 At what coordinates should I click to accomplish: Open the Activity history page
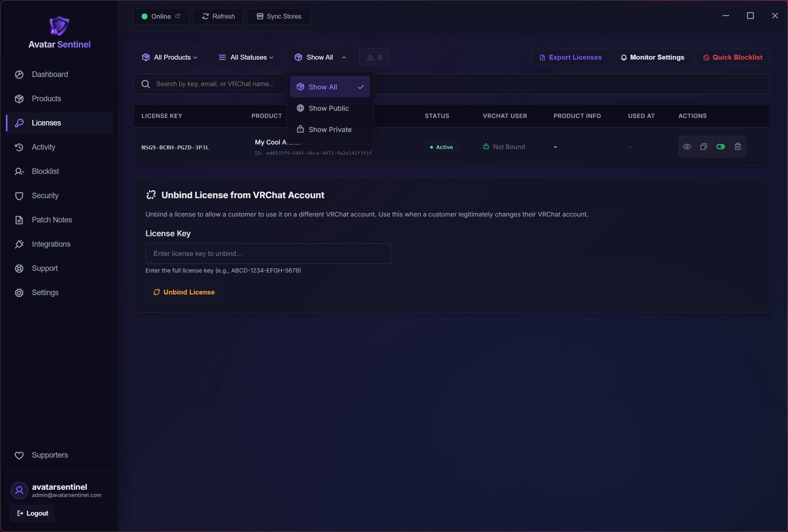(x=60, y=147)
